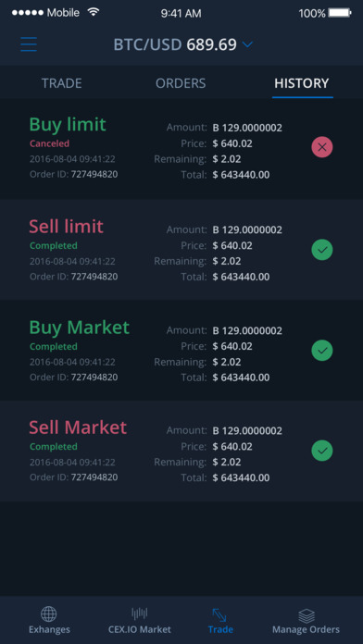This screenshot has height=644, width=363.
Task: Select the Buy Market order title
Action: tap(80, 328)
